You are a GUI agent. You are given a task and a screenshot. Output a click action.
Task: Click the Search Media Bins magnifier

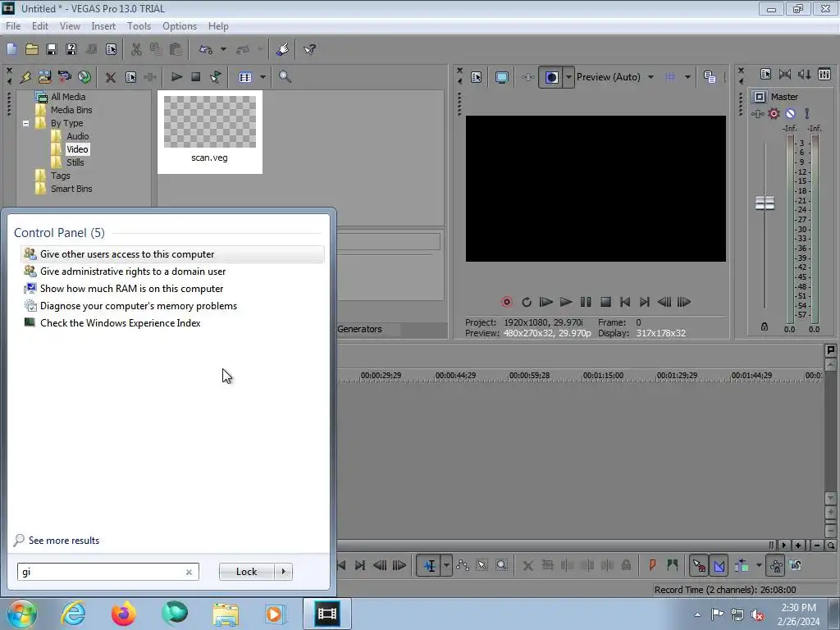pyautogui.click(x=285, y=77)
